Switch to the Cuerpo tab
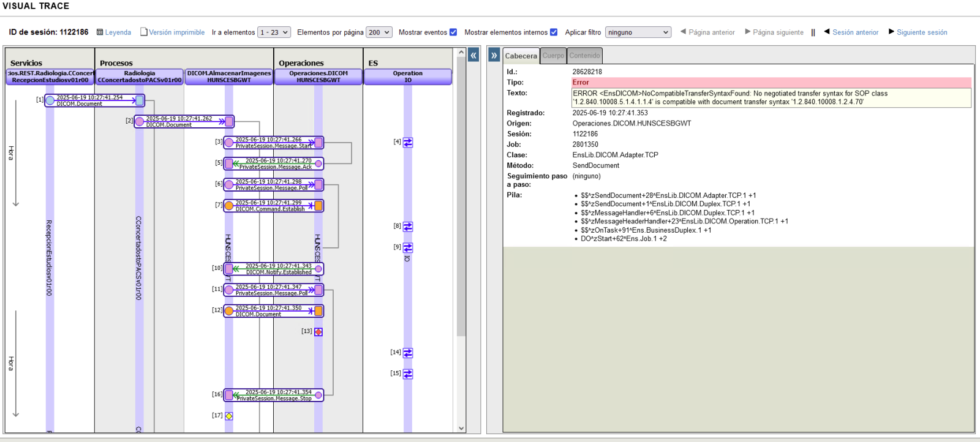 553,56
